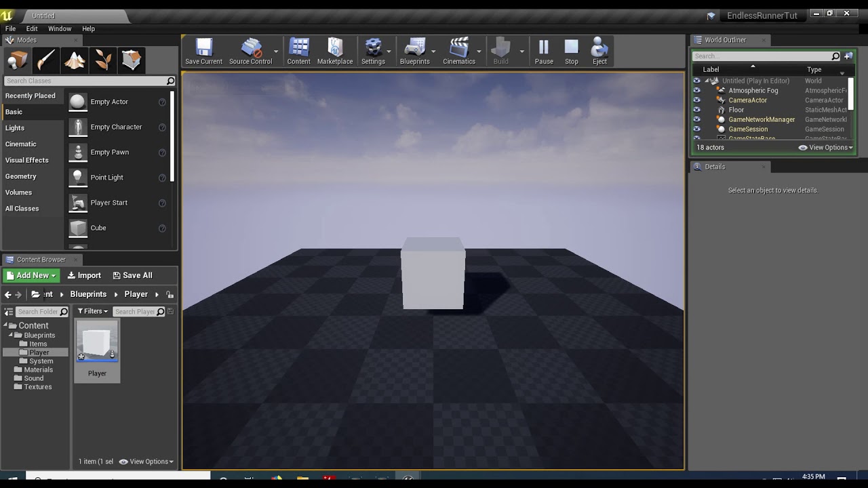Click the Empty Pawn icon
This screenshot has height=488, width=868.
click(78, 152)
